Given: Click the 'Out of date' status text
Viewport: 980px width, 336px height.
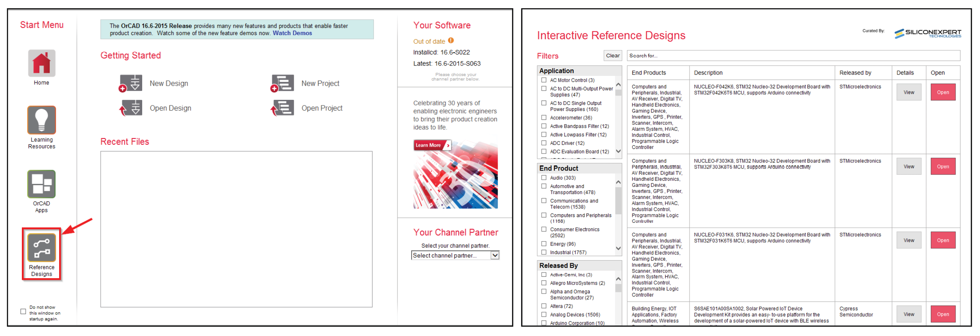Looking at the screenshot, I should pyautogui.click(x=429, y=42).
